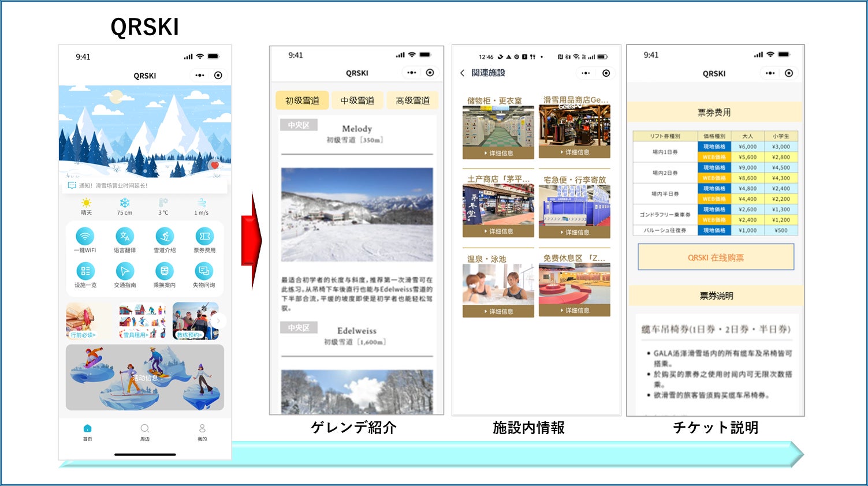This screenshot has height=486, width=868.
Task: Open 详细信息 under 宅急便・行李寄放
Action: coord(575,232)
